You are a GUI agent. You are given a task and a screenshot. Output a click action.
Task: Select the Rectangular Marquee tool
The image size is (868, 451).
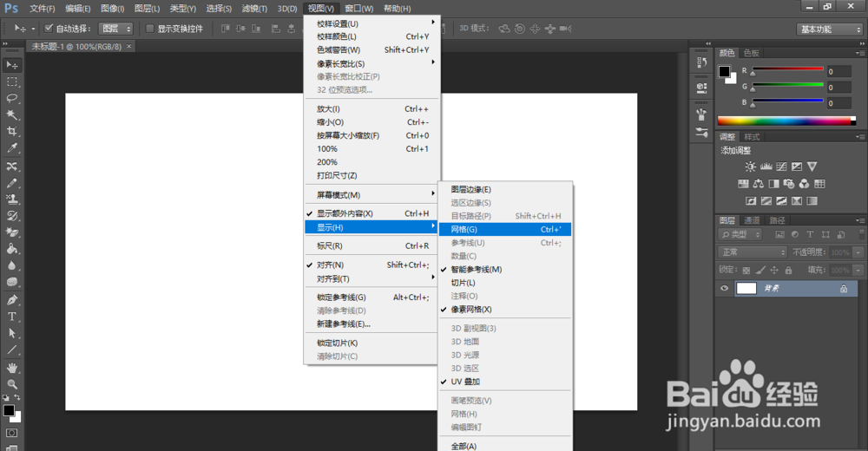coord(11,82)
